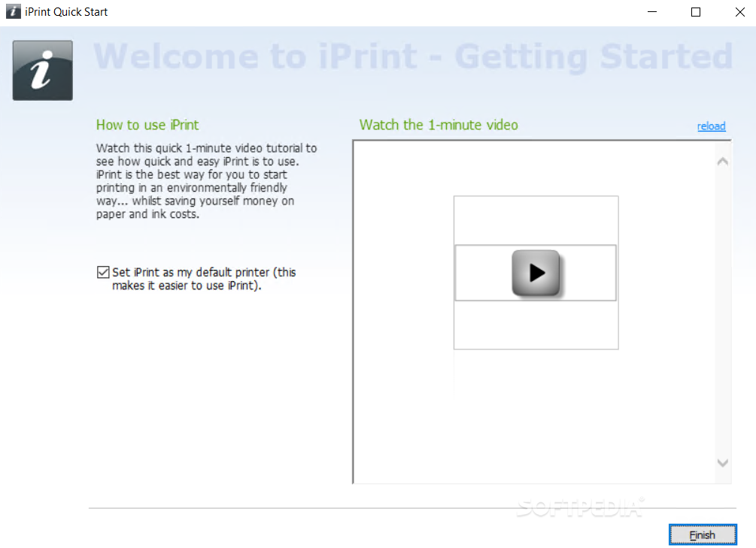Close the iPrint Quick Start window
The height and width of the screenshot is (548, 756).
[739, 12]
